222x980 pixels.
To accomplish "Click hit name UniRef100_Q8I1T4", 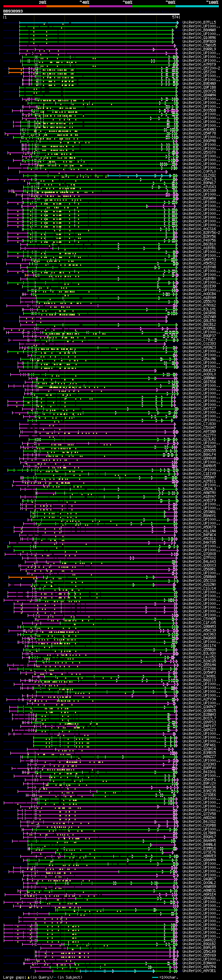I will click(x=199, y=646).
